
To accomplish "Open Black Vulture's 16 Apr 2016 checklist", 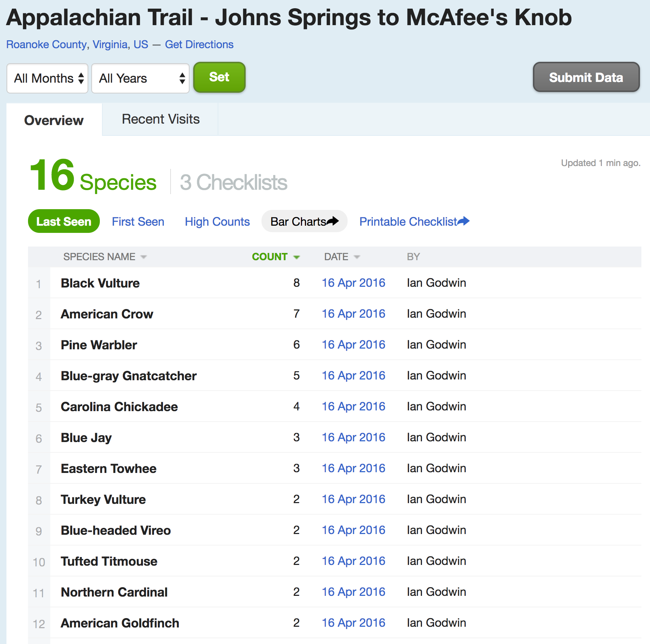I will click(353, 283).
